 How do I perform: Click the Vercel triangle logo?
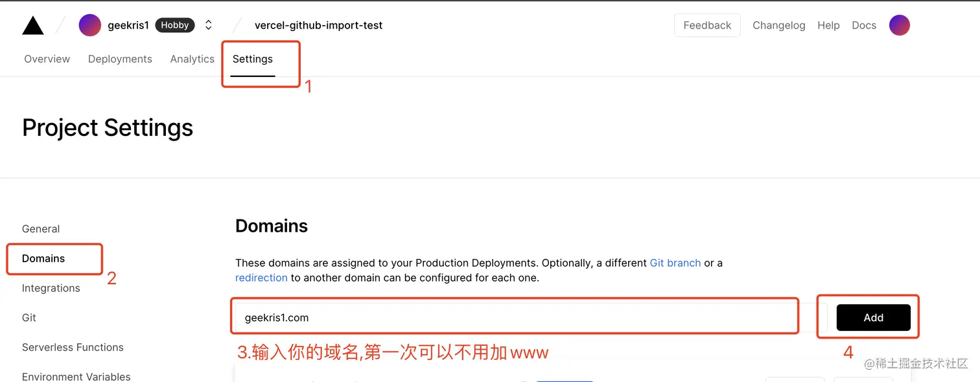[33, 25]
